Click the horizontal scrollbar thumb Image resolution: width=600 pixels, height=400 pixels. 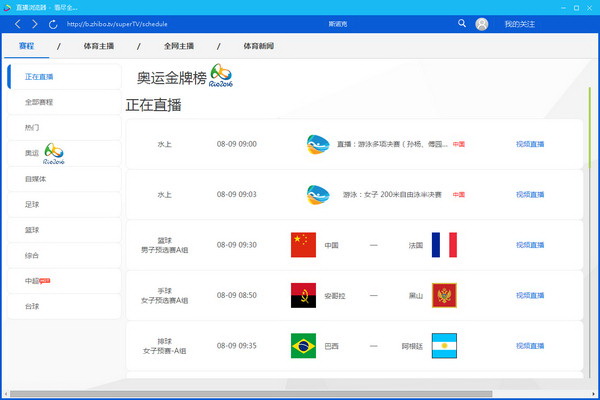coord(251,393)
